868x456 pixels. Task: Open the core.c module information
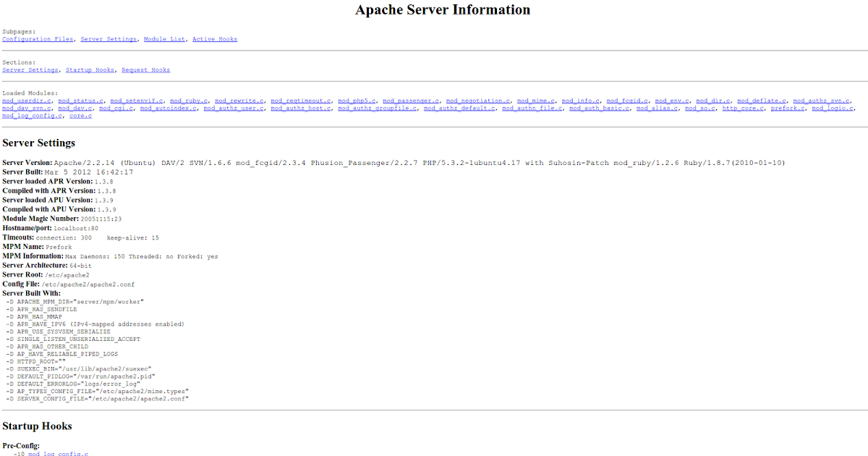point(80,115)
